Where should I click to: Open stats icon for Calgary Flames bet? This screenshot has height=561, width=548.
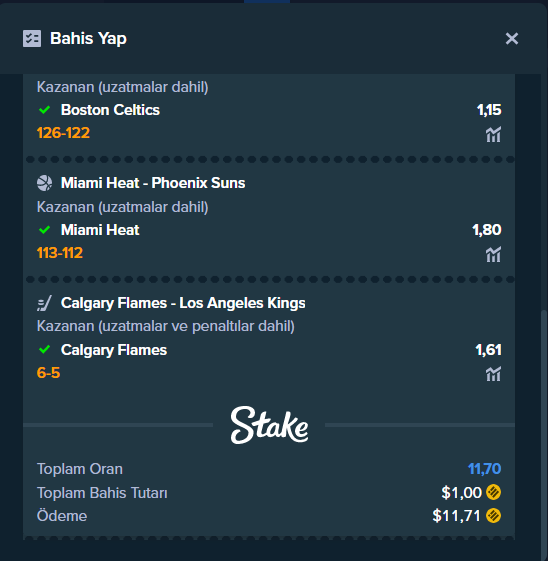click(x=493, y=374)
